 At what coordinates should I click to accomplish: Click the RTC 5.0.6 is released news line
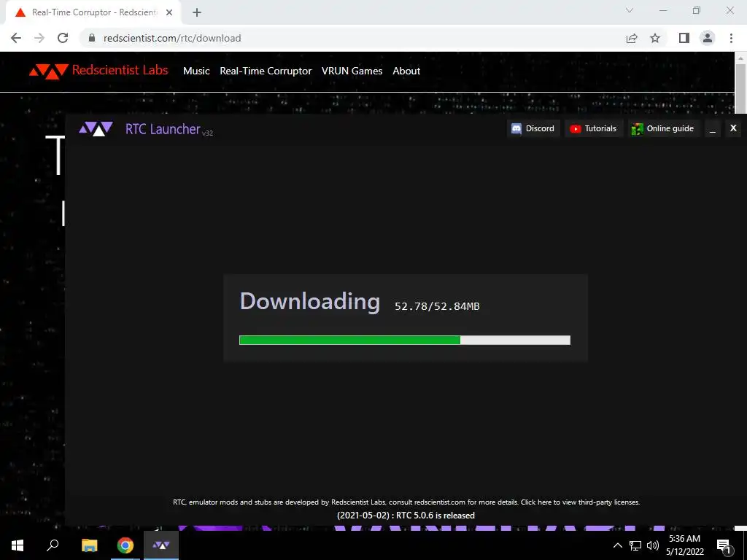coord(406,516)
